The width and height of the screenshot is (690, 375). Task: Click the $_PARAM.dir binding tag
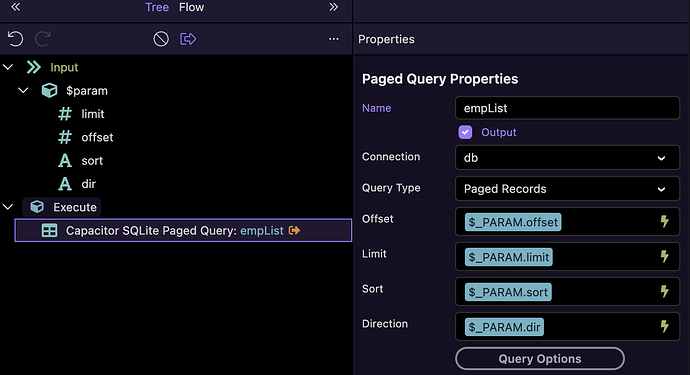coord(504,327)
